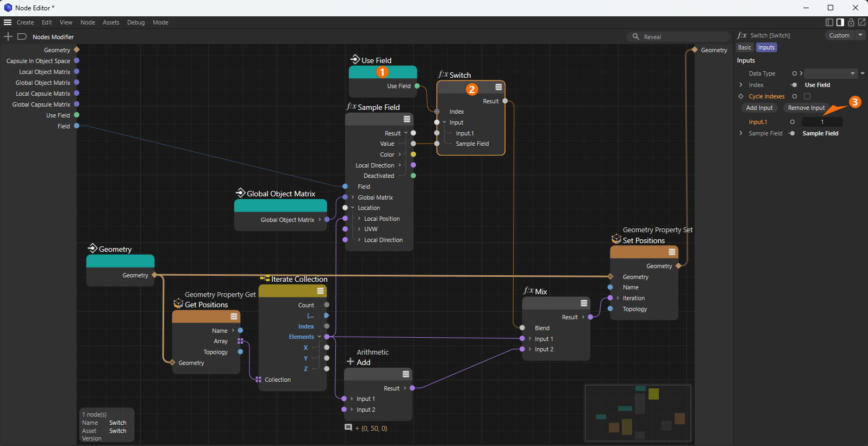Click the Reveal search field
This screenshot has width=868, height=446.
pos(678,37)
